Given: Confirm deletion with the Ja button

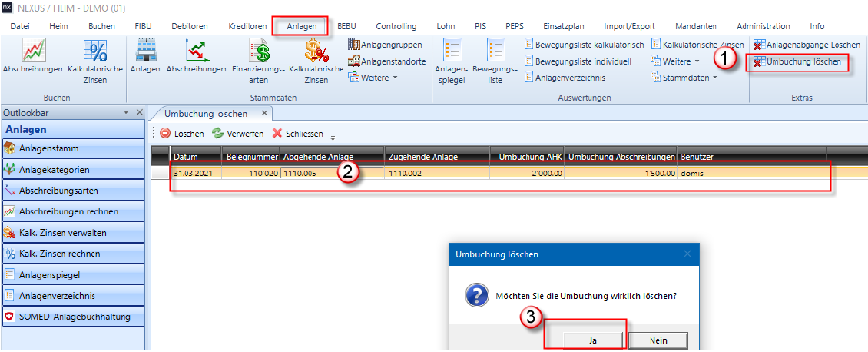Looking at the screenshot, I should point(593,340).
